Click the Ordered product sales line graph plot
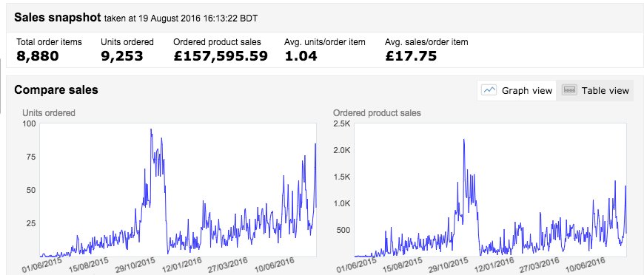Image resolution: width=644 pixels, height=275 pixels. pyautogui.click(x=490, y=190)
